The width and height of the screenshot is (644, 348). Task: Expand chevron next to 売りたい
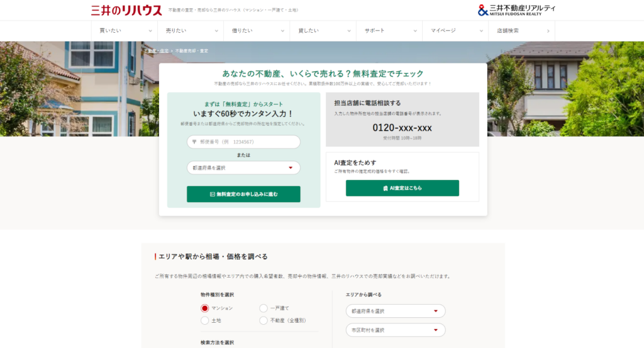tap(216, 31)
